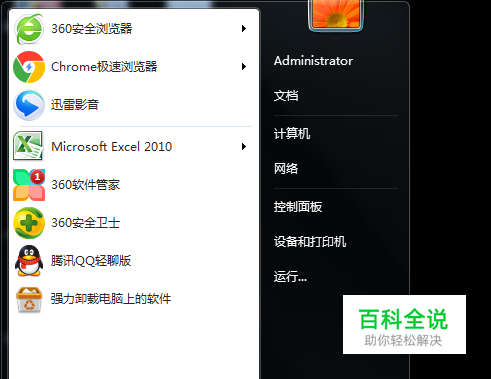Screen dimensions: 491x379
Task: Open the 360安全浏览器 icon
Action: pos(29,29)
